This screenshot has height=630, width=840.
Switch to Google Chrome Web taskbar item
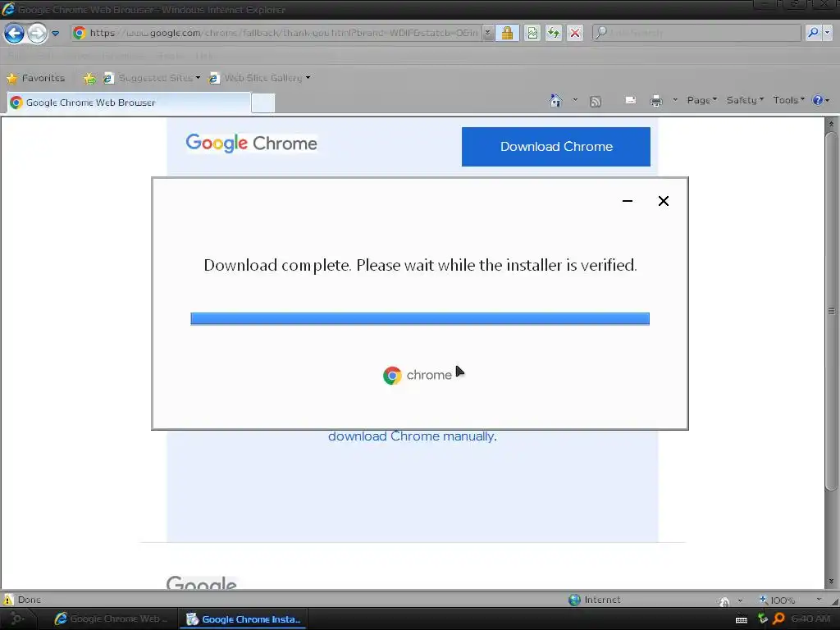pyautogui.click(x=111, y=619)
